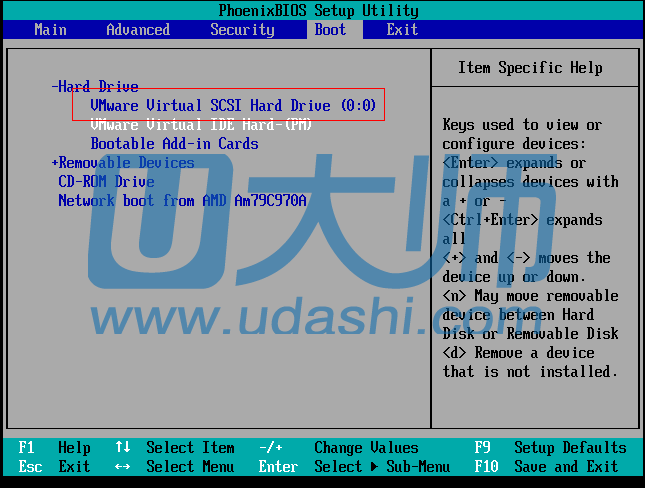Select VMware Virtual SCSI Hard Drive (0:0)

tap(233, 105)
